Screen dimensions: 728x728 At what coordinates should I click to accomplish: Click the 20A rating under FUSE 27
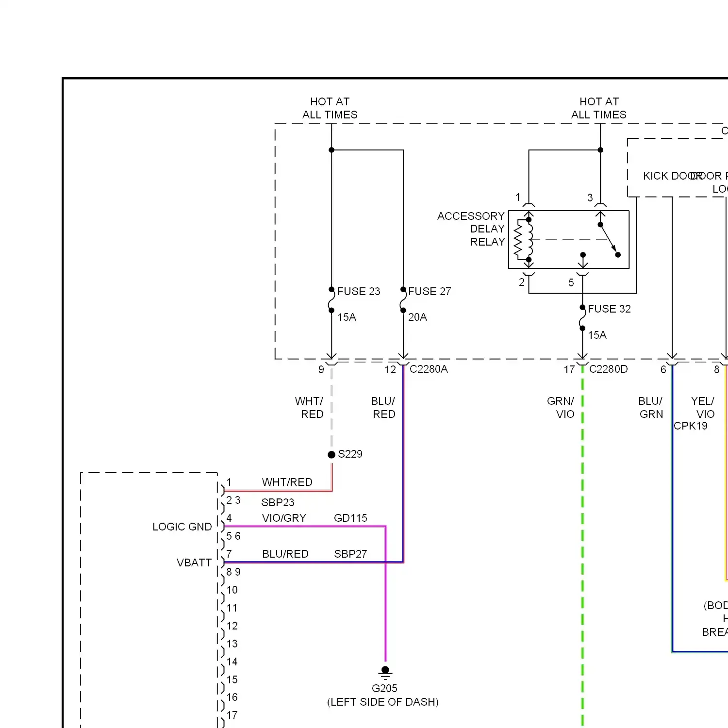[x=417, y=317]
